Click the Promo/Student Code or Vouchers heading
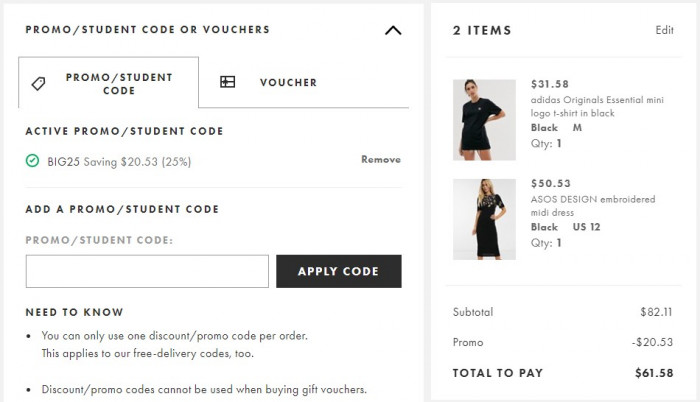The height and width of the screenshot is (402, 700). tap(148, 29)
